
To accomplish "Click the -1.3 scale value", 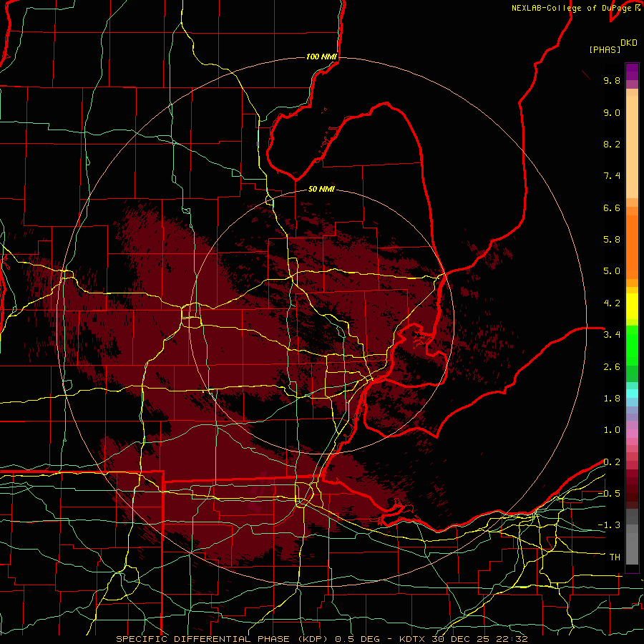I will tap(609, 525).
